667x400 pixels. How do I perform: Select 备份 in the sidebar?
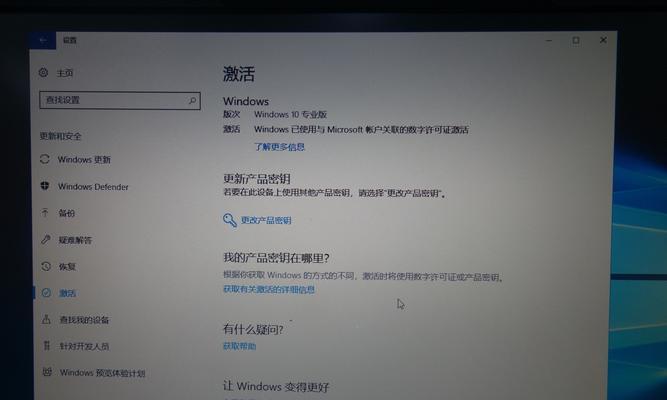(66, 213)
